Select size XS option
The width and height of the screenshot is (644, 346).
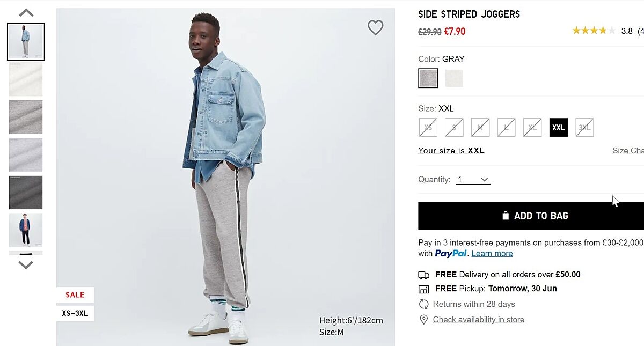(428, 128)
